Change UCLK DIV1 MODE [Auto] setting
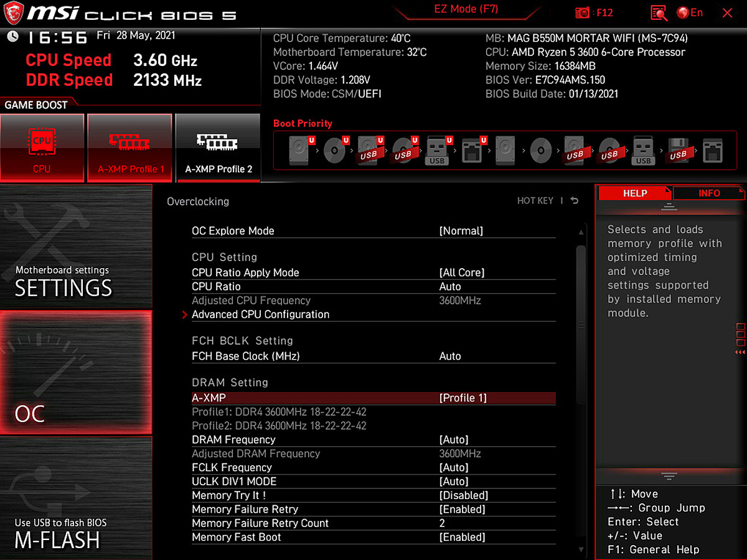Viewport: 747px width, 560px height. click(374, 481)
